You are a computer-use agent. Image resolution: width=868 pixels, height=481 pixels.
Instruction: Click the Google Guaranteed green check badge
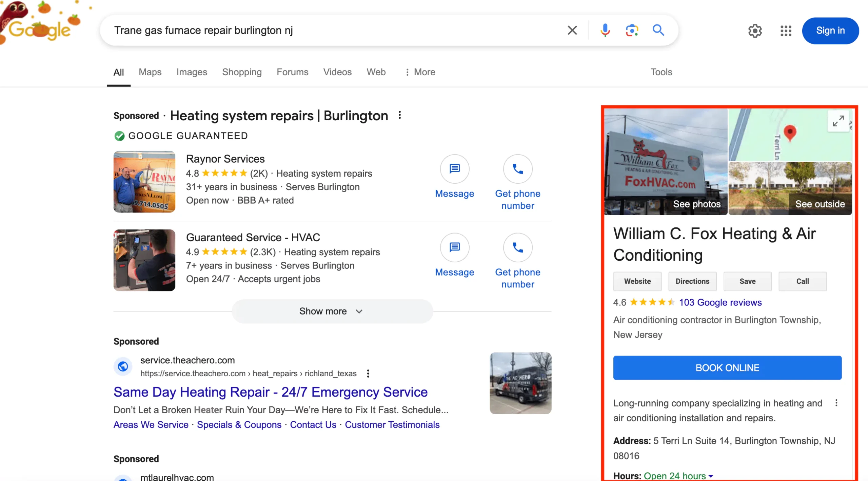(119, 136)
